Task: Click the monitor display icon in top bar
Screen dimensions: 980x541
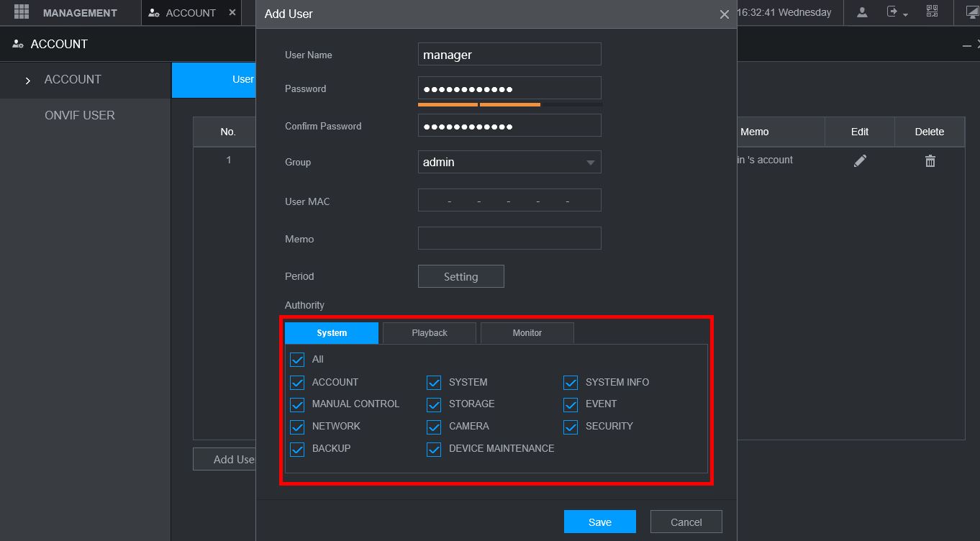Action: pyautogui.click(x=972, y=12)
